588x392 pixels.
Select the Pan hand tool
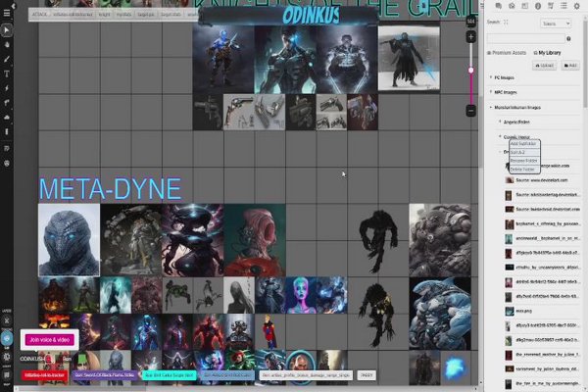7,45
